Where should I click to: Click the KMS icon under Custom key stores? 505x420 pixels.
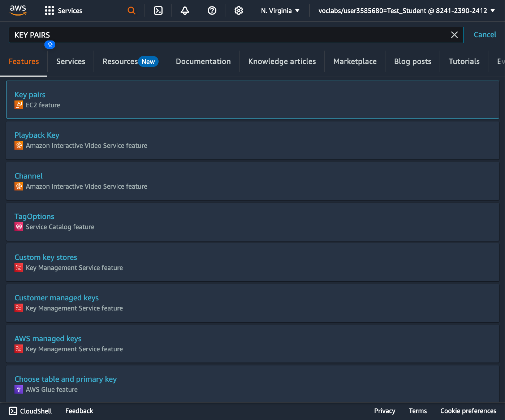tap(19, 268)
